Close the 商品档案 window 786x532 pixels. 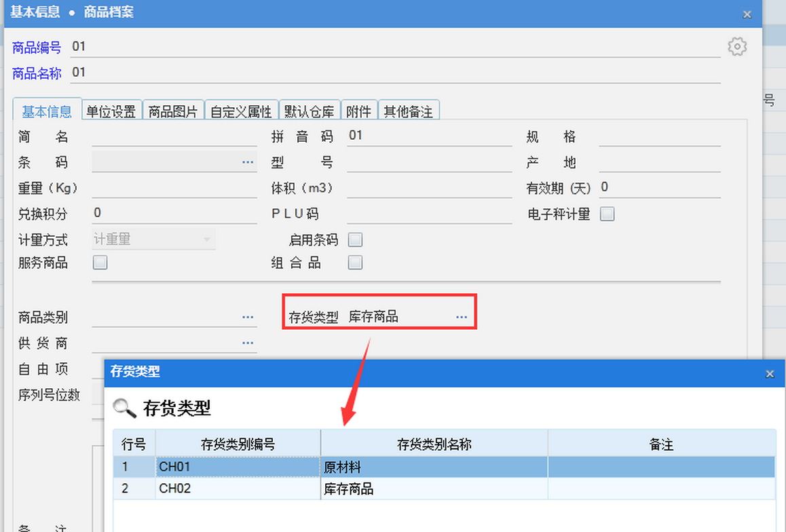(x=747, y=14)
